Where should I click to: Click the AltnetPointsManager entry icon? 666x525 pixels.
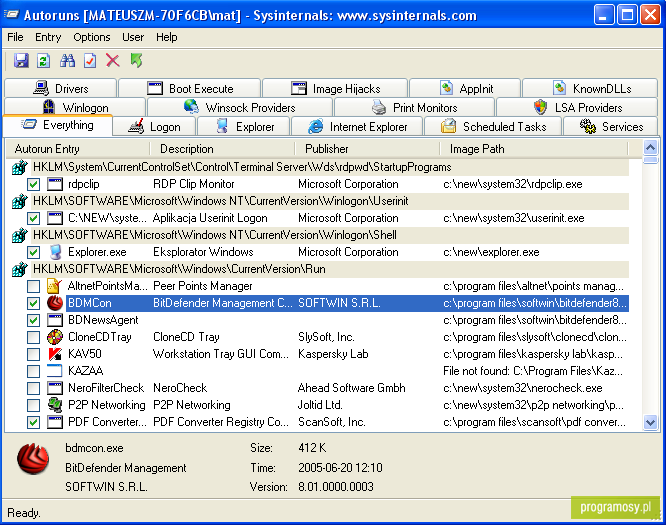coord(55,286)
